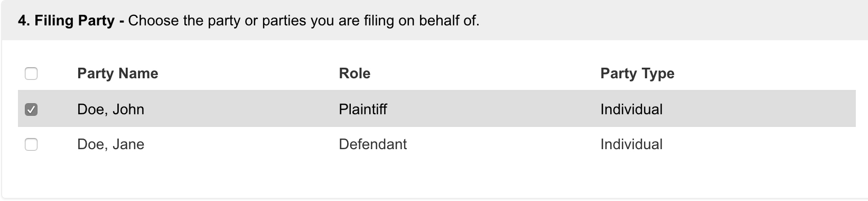868x201 pixels.
Task: Click empty gray space in section header bar
Action: pyautogui.click(x=671, y=21)
